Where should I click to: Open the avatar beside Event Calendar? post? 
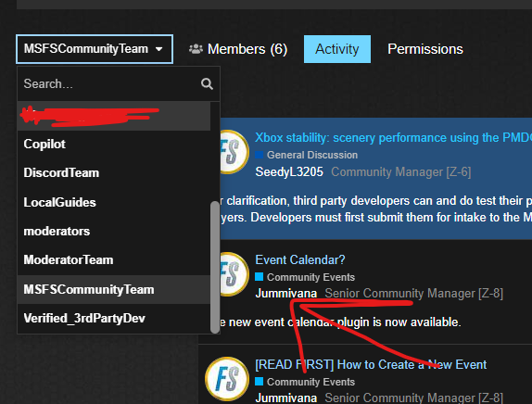pyautogui.click(x=234, y=274)
